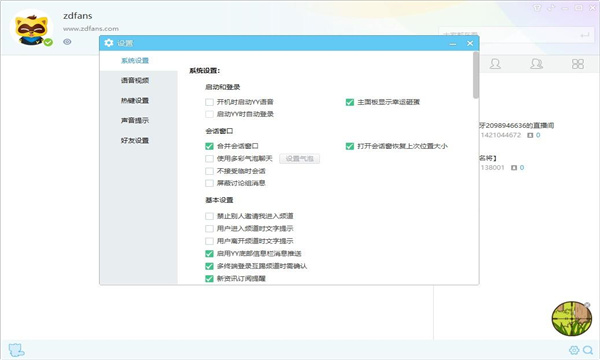Click the raccoon user avatar

pyautogui.click(x=32, y=28)
